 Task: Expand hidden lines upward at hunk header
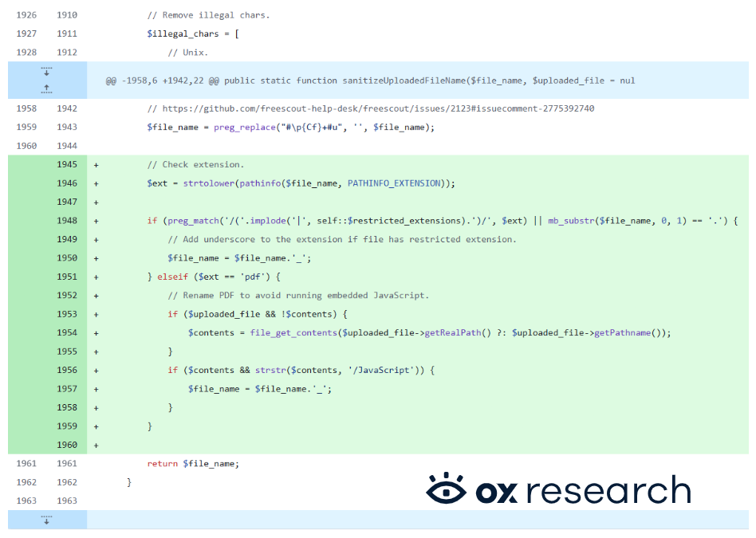tap(47, 88)
